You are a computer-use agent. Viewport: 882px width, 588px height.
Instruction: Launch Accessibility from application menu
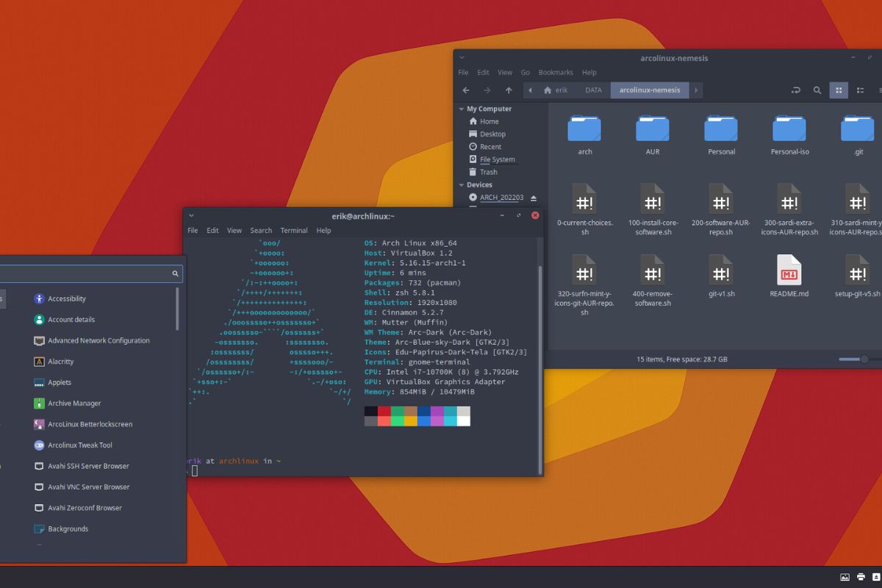coord(60,298)
